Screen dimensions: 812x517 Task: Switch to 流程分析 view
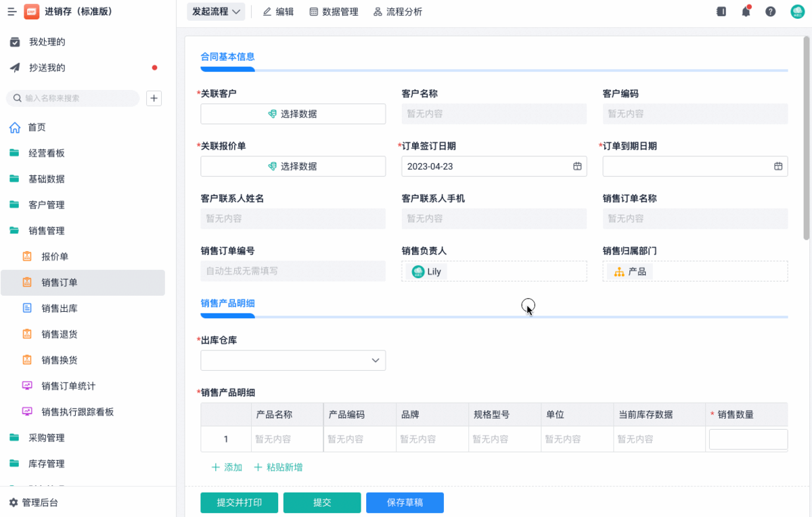[x=398, y=12]
